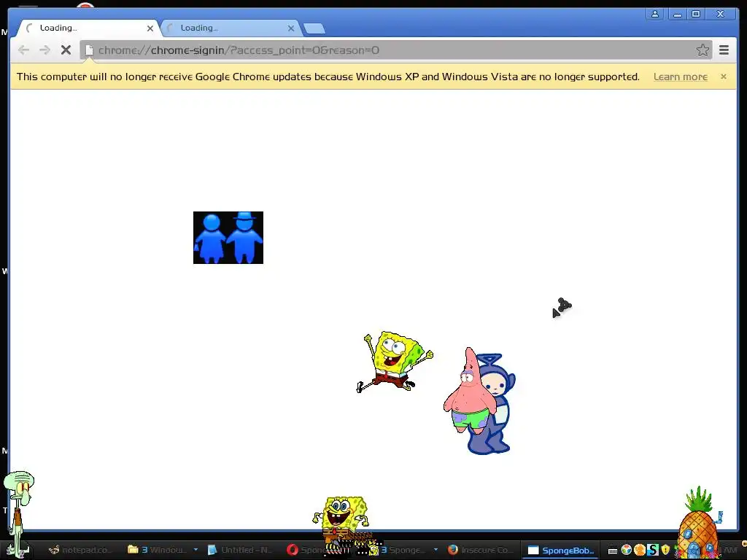Expand the Sponge taskbar group dropdown arrow
This screenshot has height=560, width=747.
click(436, 550)
